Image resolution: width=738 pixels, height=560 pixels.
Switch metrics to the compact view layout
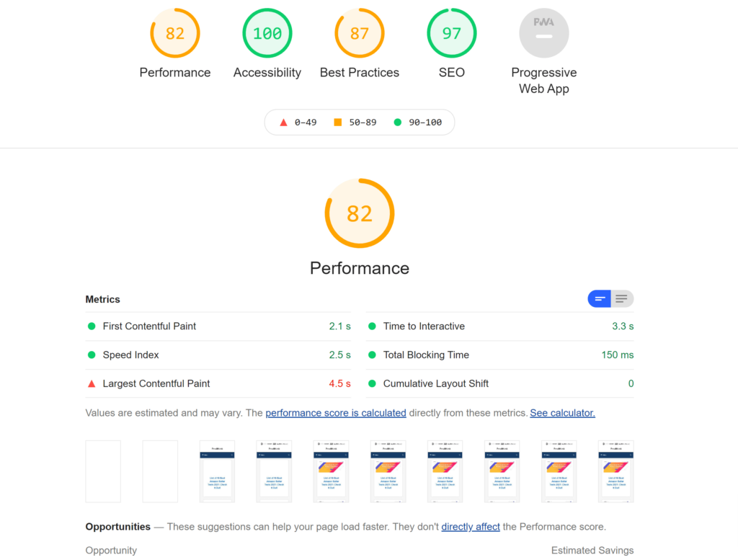pyautogui.click(x=600, y=298)
